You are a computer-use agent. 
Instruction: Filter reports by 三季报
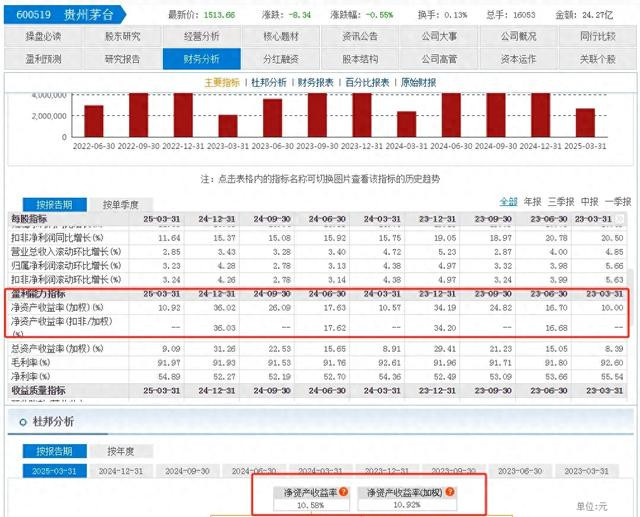[561, 202]
